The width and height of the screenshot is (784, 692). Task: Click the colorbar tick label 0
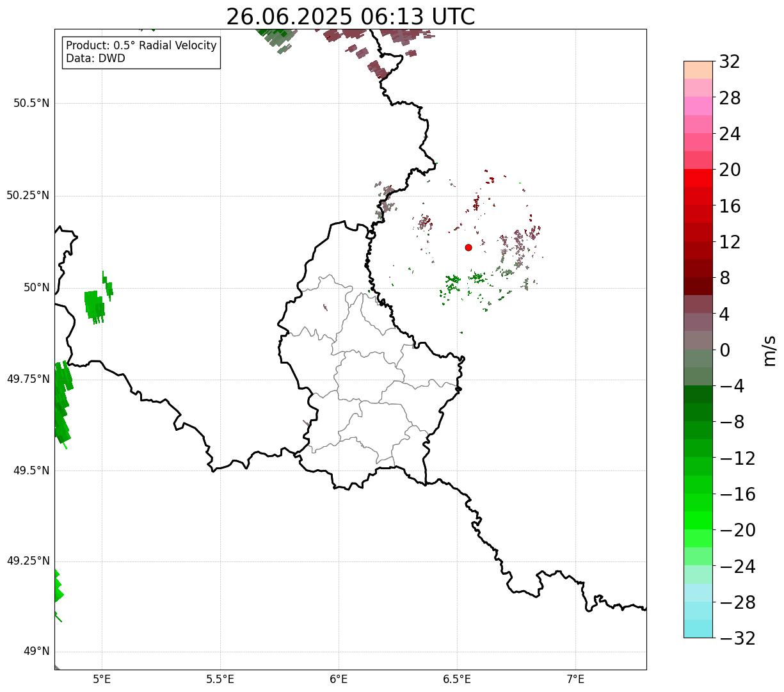(724, 350)
